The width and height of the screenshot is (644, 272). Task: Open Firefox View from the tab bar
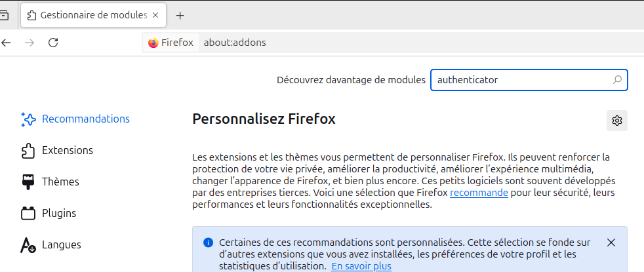4,14
